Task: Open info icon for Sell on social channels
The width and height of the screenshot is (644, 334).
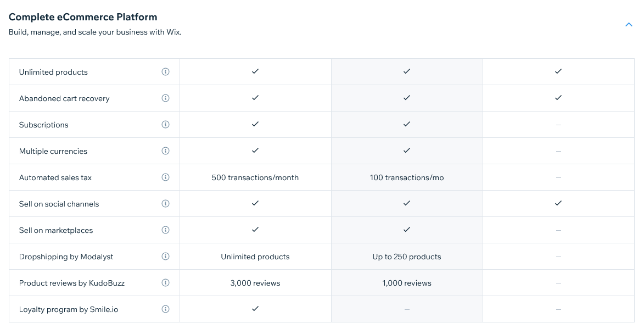Action: (165, 204)
